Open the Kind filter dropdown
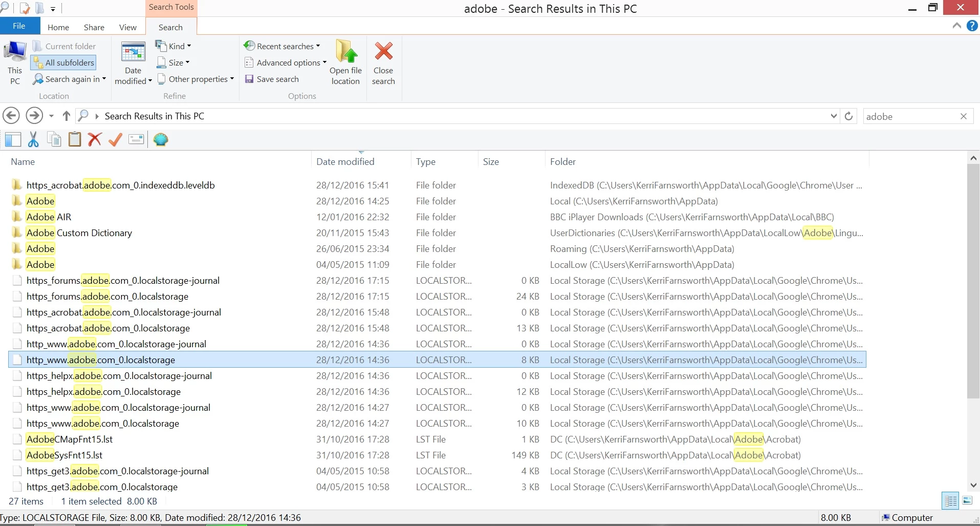Image resolution: width=980 pixels, height=526 pixels. 173,46
